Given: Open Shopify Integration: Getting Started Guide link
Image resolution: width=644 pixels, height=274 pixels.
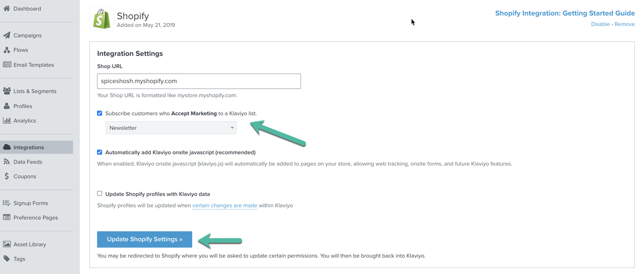Looking at the screenshot, I should tap(565, 13).
